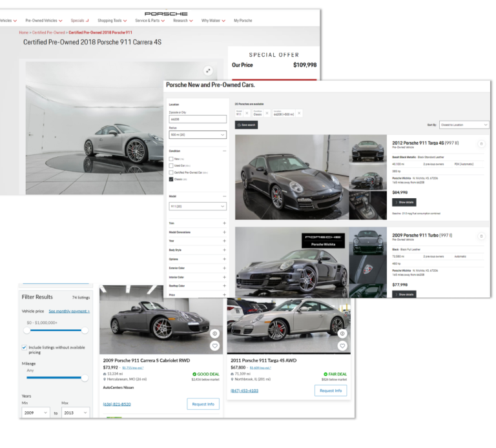Click the Mileage slider handle
The width and height of the screenshot is (496, 448).
[x=85, y=378]
